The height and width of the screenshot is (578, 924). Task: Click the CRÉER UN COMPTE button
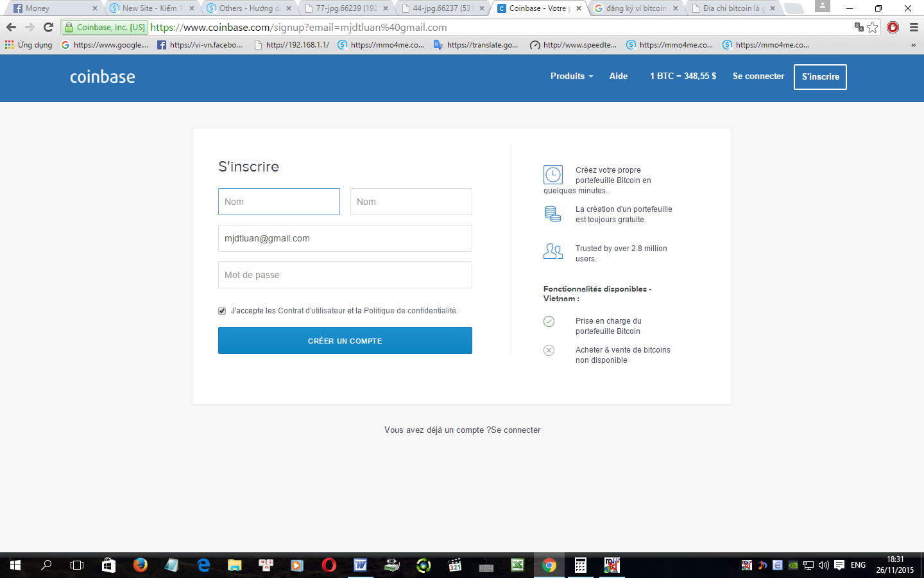pos(345,340)
